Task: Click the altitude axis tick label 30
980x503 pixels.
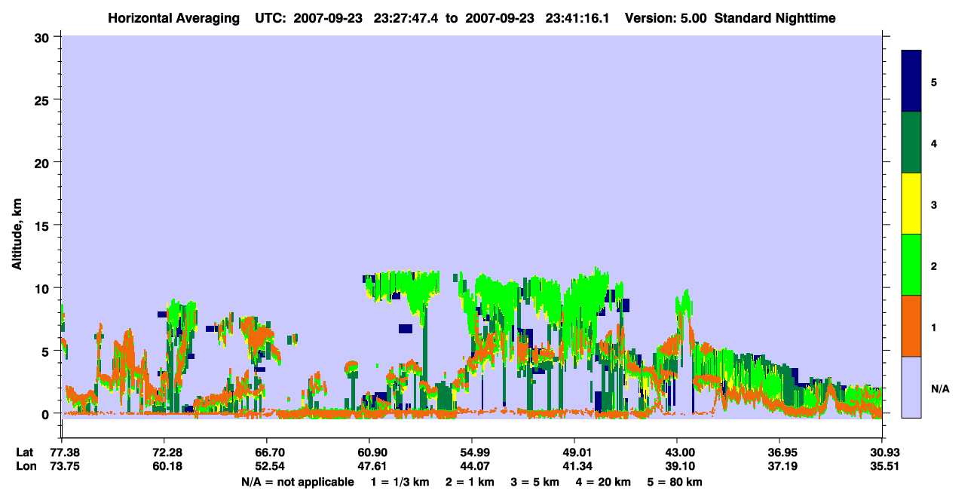Action: (x=44, y=36)
